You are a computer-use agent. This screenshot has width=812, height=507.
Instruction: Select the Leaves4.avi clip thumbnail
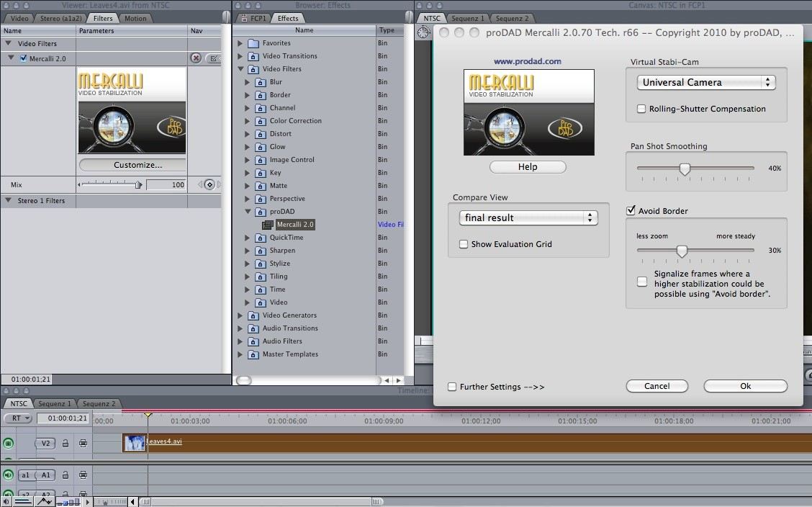point(135,443)
